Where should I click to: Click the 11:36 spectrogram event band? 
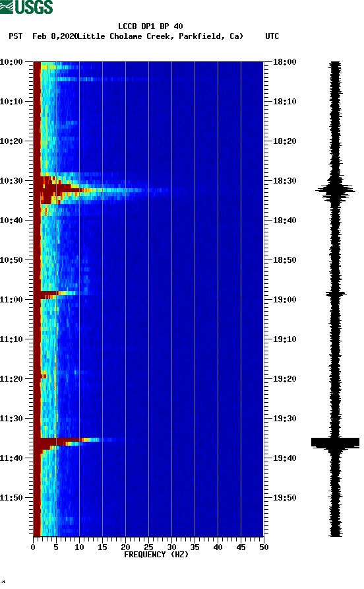pos(75,442)
